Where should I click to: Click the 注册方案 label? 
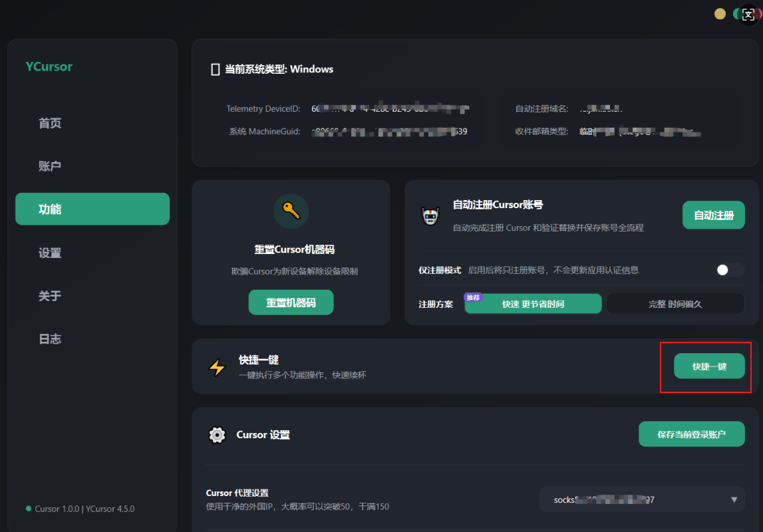(436, 305)
